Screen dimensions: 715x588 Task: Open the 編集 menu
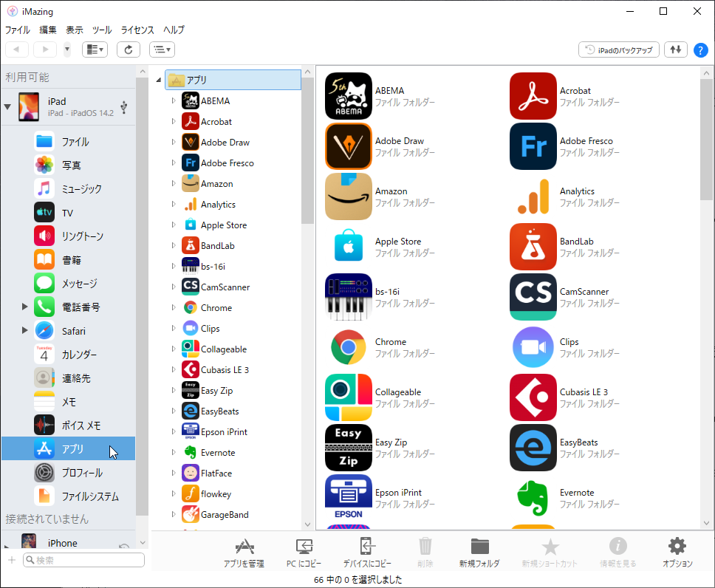(x=48, y=30)
